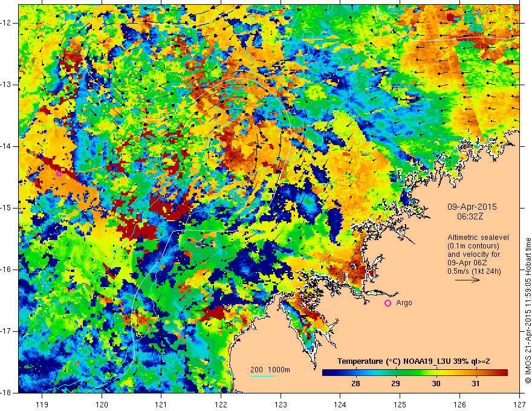The height and width of the screenshot is (411, 532).
Task: Click latitude label -14
Action: click(7, 146)
